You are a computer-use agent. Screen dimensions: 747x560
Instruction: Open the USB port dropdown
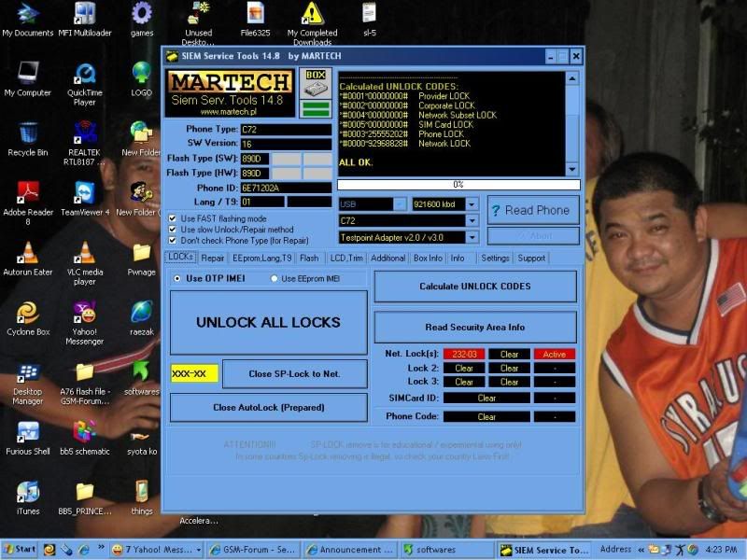(400, 204)
